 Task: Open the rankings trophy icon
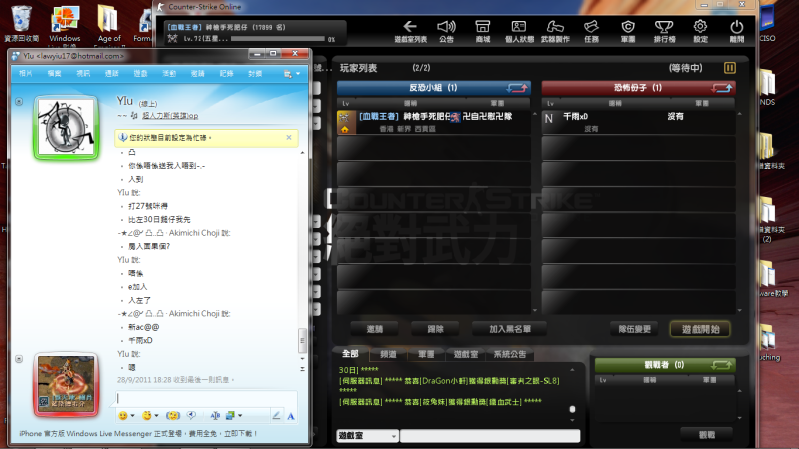(664, 31)
